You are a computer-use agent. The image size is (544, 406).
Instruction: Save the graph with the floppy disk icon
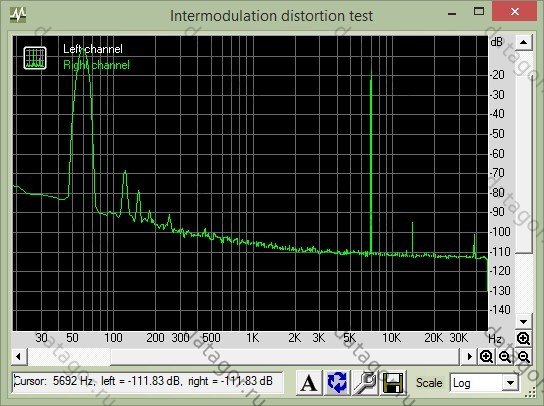point(393,382)
